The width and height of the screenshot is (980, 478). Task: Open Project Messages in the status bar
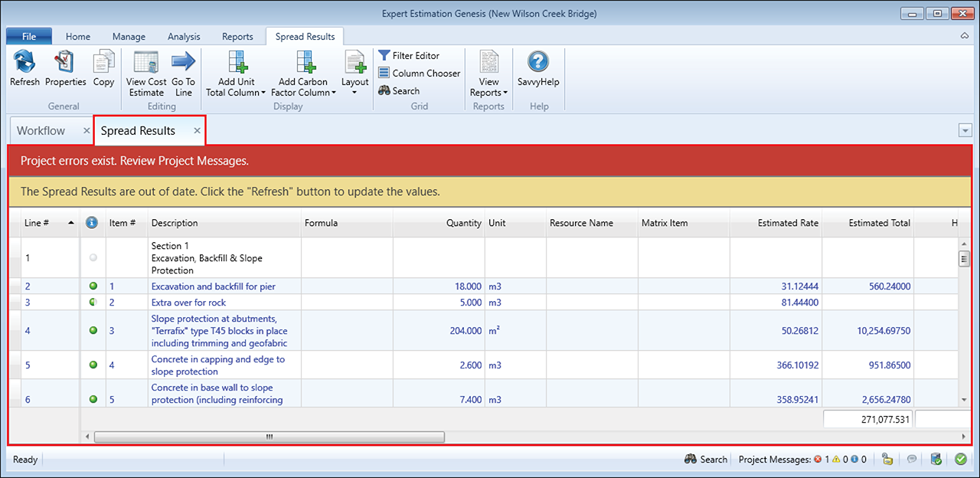point(802,460)
